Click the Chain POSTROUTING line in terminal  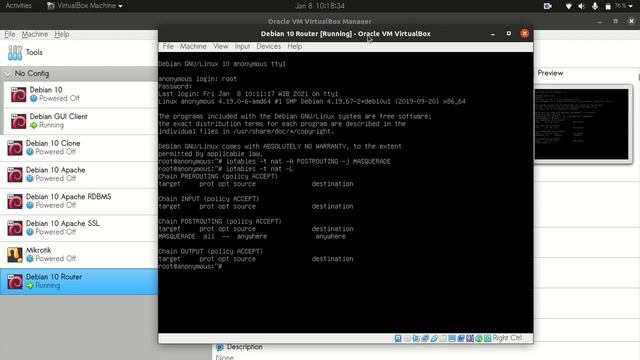[220, 221]
